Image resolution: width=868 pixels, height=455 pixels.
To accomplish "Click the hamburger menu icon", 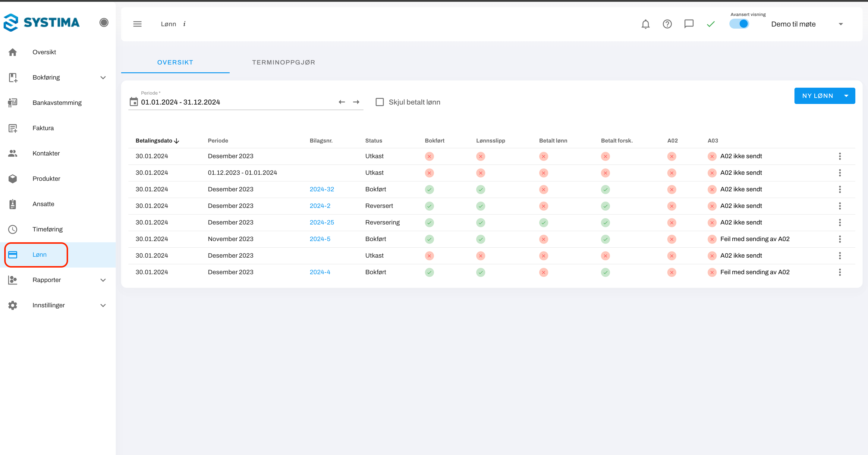I will point(137,24).
